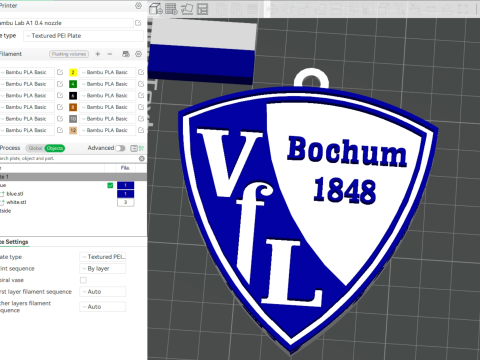Switch process view to Global
Image resolution: width=480 pixels, height=360 pixels.
[x=35, y=148]
